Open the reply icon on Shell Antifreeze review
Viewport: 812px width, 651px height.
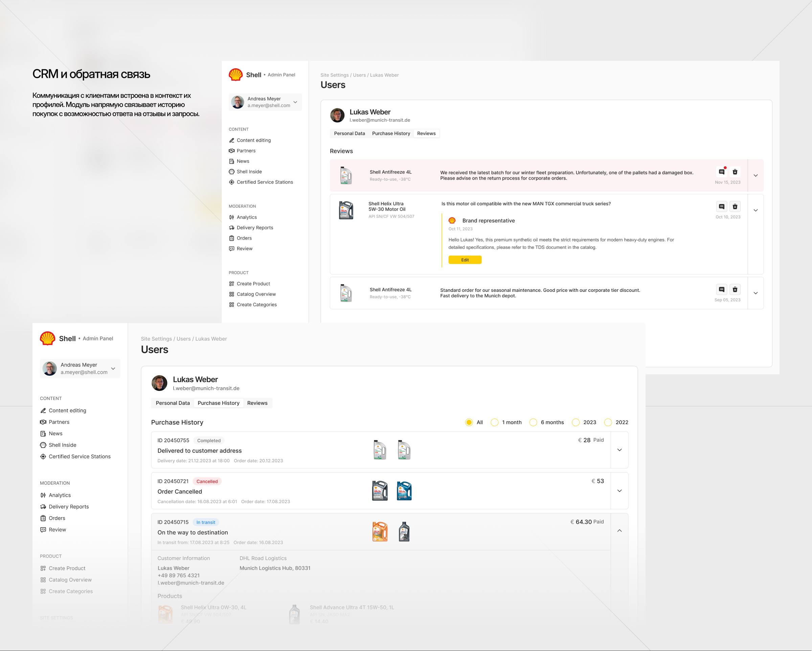pos(722,171)
